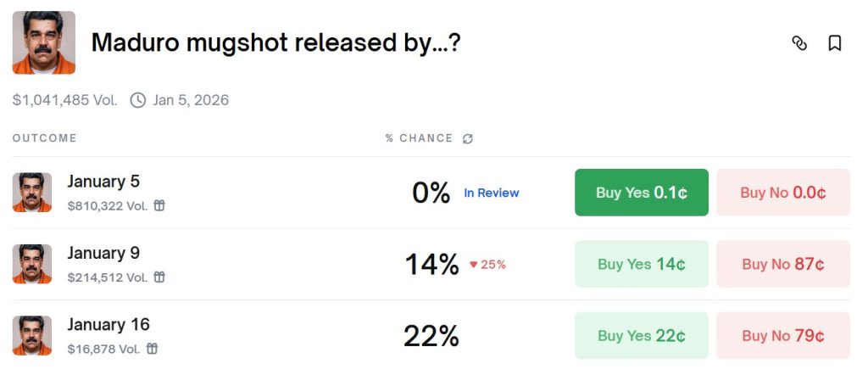Select Buy Yes 14¢ for January 9

642,264
